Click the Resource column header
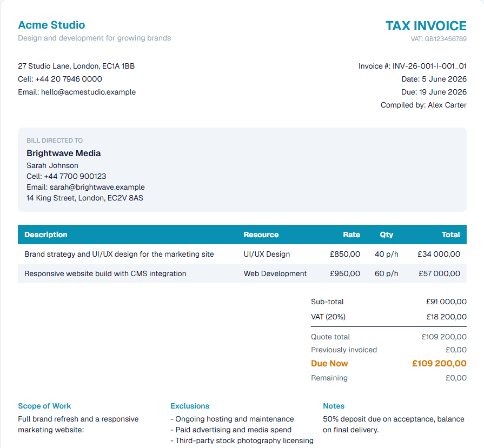Image resolution: width=484 pixels, height=448 pixels. (261, 235)
